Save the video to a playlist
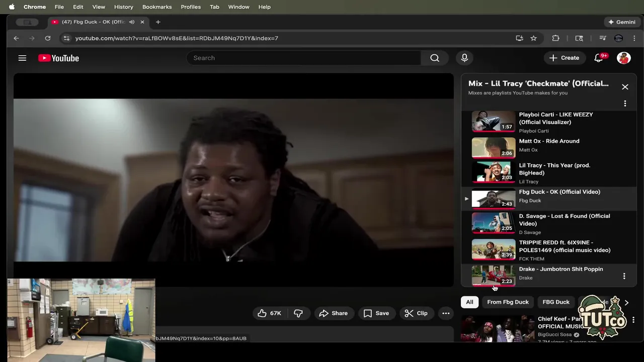The image size is (644, 362). (376, 313)
